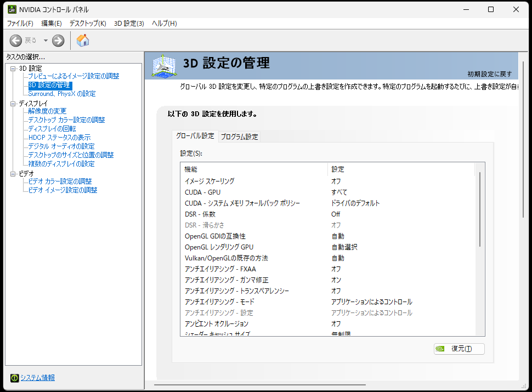Click the 自動選択 value
This screenshot has height=392, width=532.
click(344, 247)
